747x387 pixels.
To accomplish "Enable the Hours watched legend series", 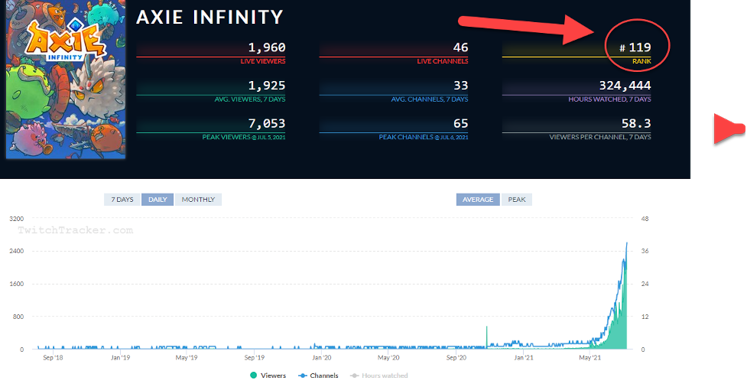I will tap(379, 376).
